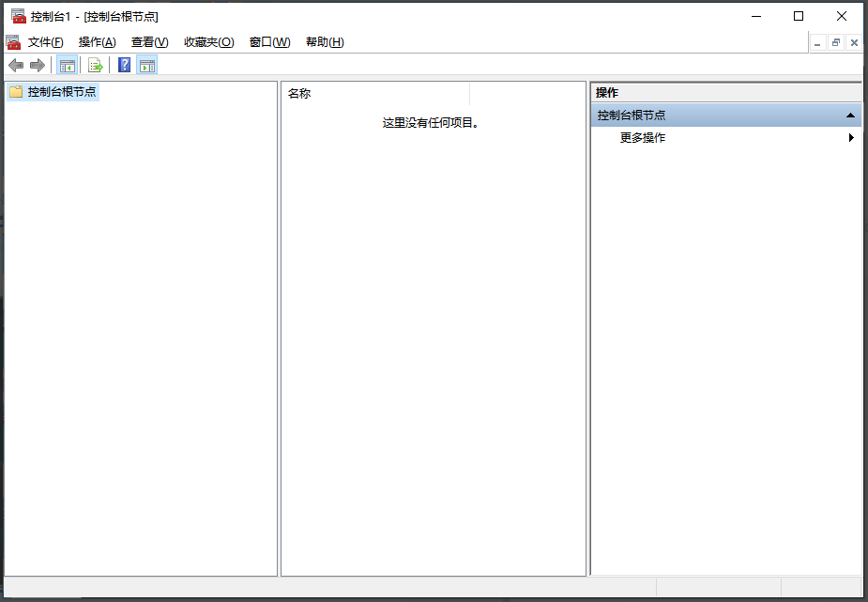Click the Export List toolbar icon
868x602 pixels.
click(x=95, y=64)
